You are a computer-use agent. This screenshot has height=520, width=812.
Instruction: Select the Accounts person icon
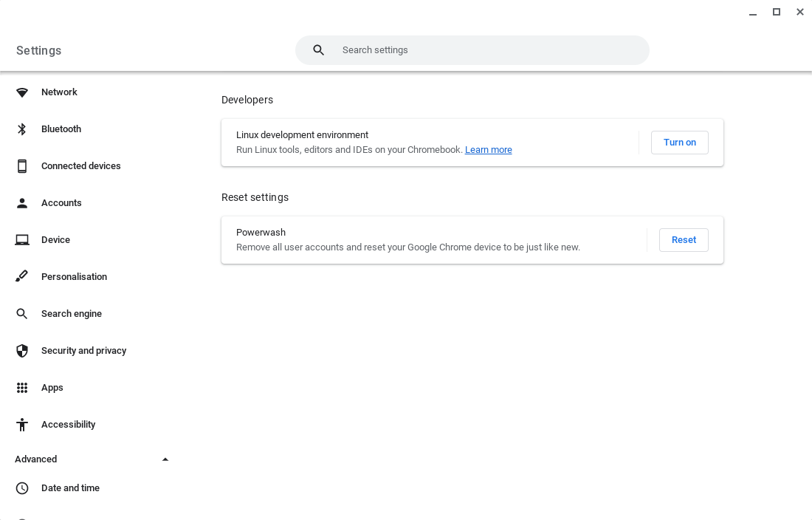pos(21,202)
